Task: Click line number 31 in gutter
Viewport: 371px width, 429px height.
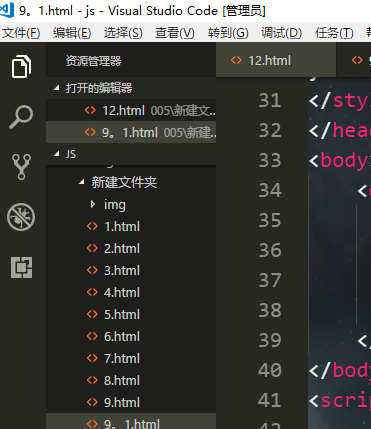Action: click(x=270, y=100)
